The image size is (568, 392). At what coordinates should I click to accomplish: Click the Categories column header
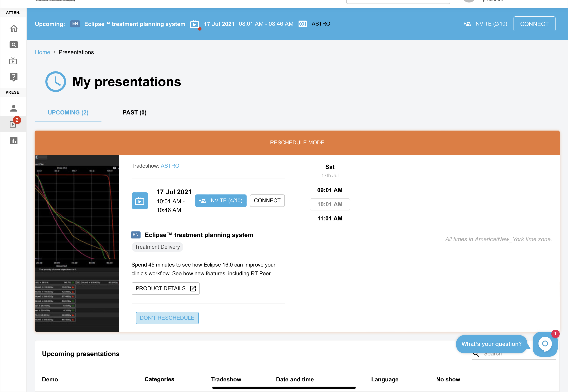point(159,379)
